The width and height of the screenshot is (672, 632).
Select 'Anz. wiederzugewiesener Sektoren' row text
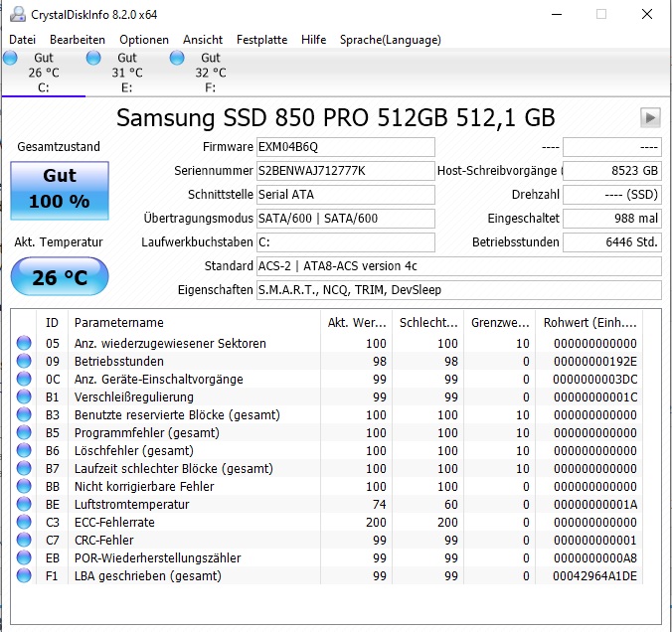[x=170, y=343]
